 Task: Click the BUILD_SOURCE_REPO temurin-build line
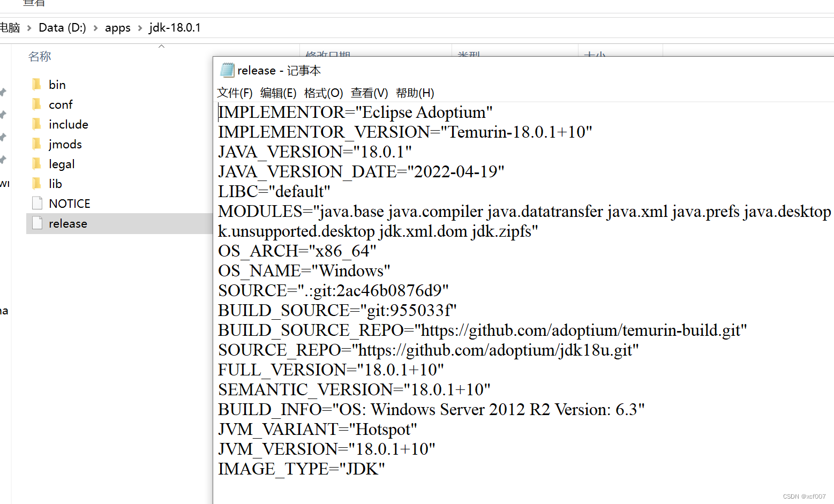[x=483, y=330]
